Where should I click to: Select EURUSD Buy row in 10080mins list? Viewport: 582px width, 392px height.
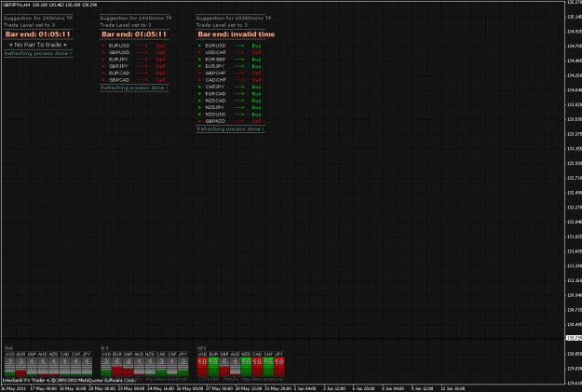pyautogui.click(x=230, y=46)
